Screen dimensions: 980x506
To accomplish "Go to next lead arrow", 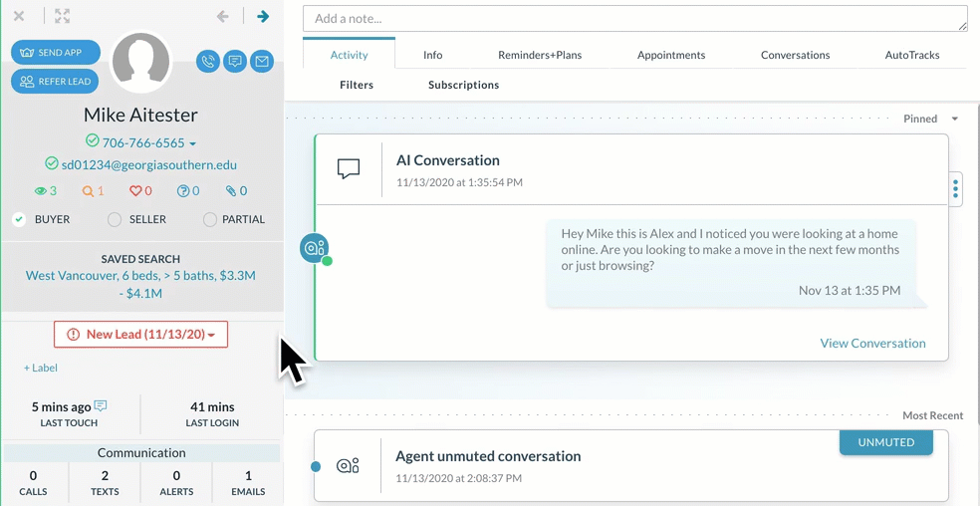I will [263, 16].
